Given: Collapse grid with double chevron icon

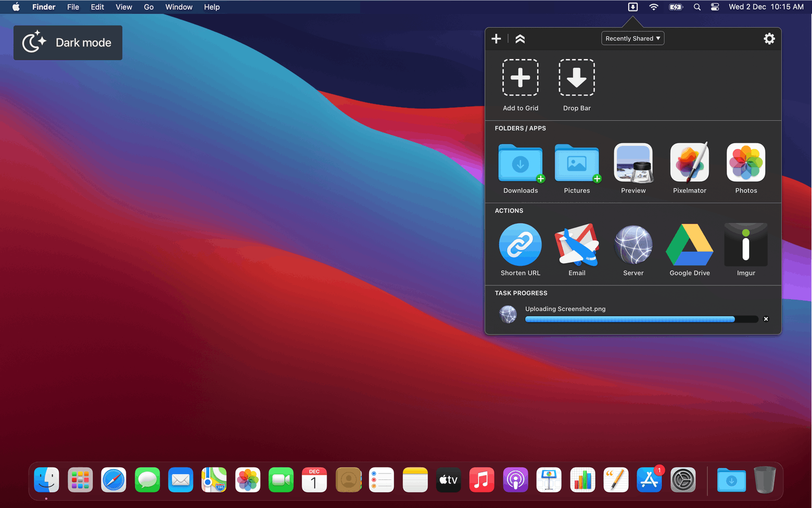Looking at the screenshot, I should [520, 39].
